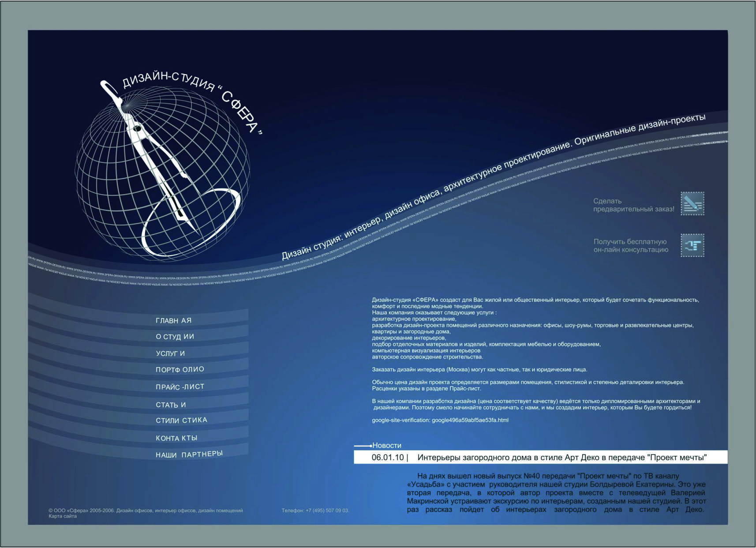Click 'Расценки указаны в разделе Прайс-лист.'
The width and height of the screenshot is (756, 548).
(427, 389)
